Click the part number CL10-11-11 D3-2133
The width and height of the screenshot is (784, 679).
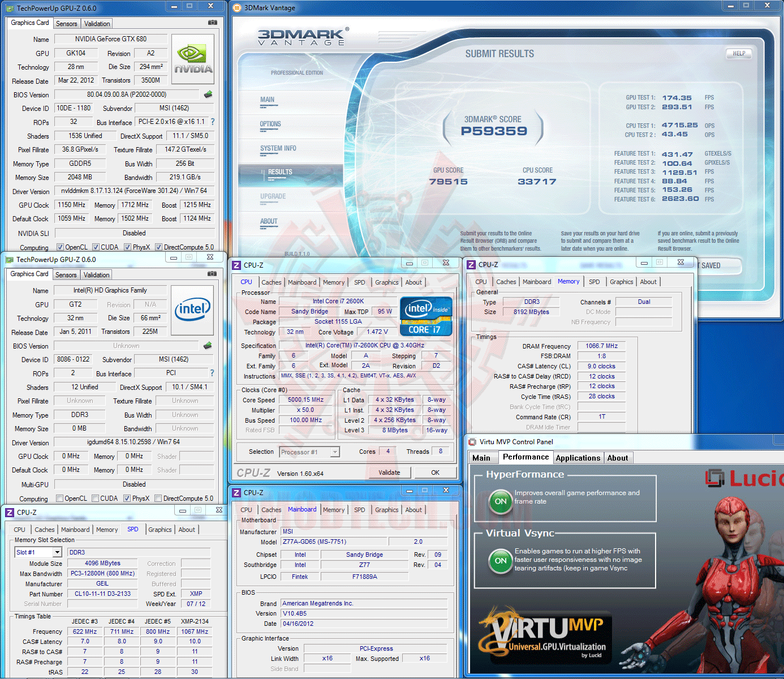coord(102,594)
